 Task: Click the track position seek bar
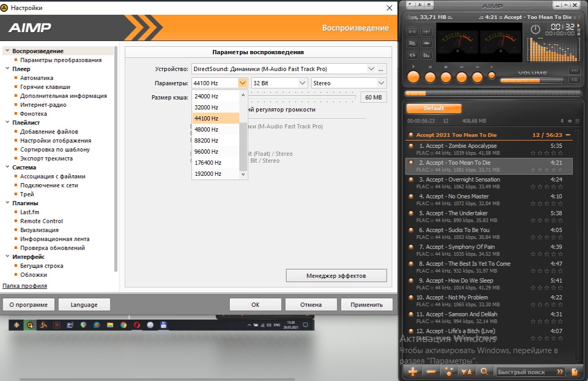tap(493, 93)
